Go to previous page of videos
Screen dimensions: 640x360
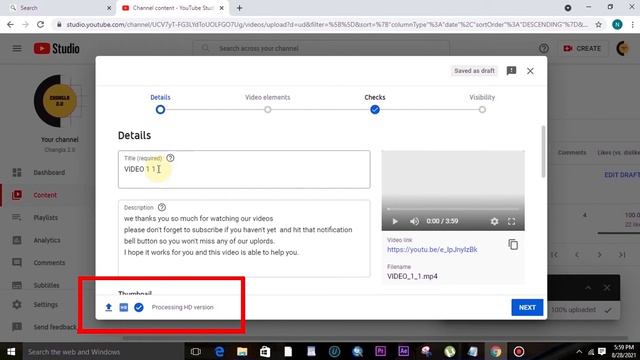[x=577, y=255]
